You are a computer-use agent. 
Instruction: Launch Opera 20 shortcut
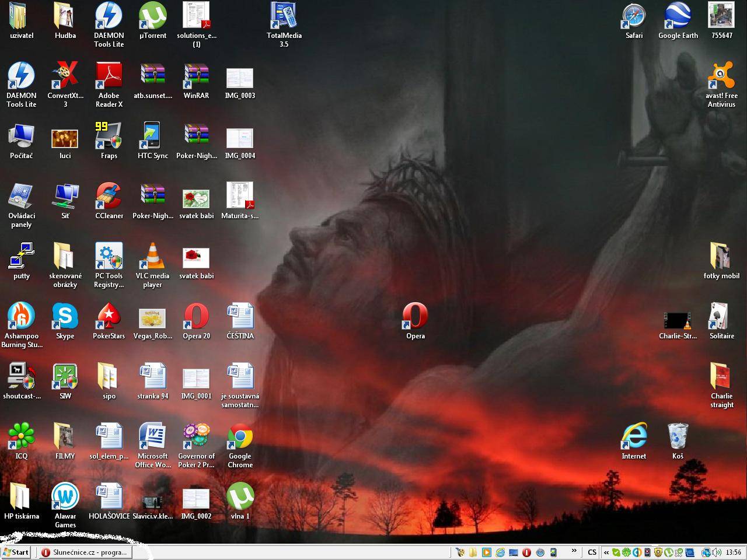[x=196, y=321]
